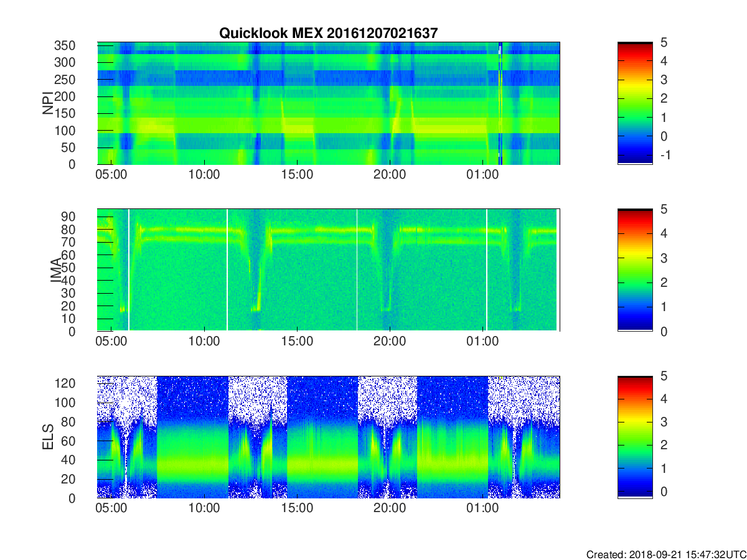The image size is (747, 560).
Task: Click the '15:00' time label under the NPI panel
Action: click(297, 175)
